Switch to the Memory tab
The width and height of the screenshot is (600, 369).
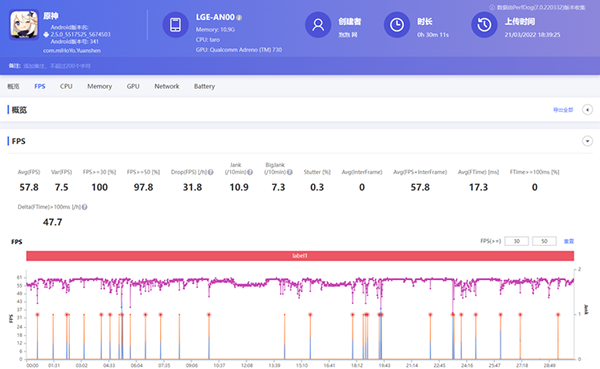[x=99, y=87]
